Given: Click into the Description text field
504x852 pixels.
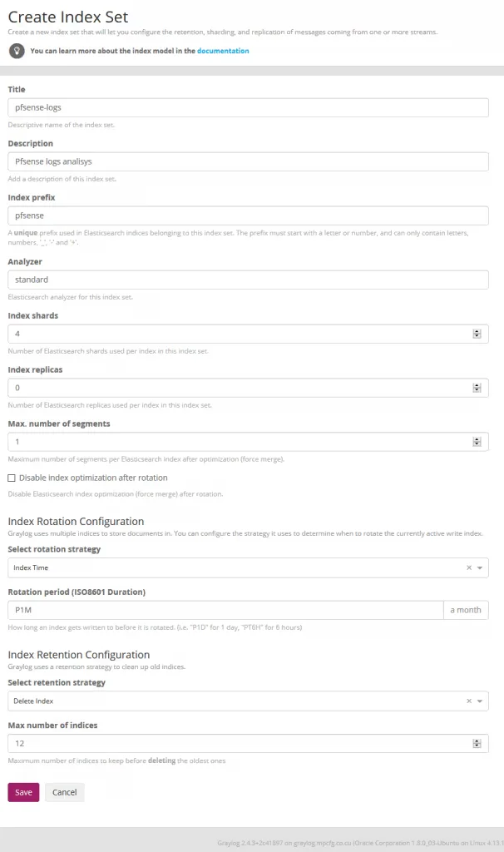Looking at the screenshot, I should (x=248, y=161).
